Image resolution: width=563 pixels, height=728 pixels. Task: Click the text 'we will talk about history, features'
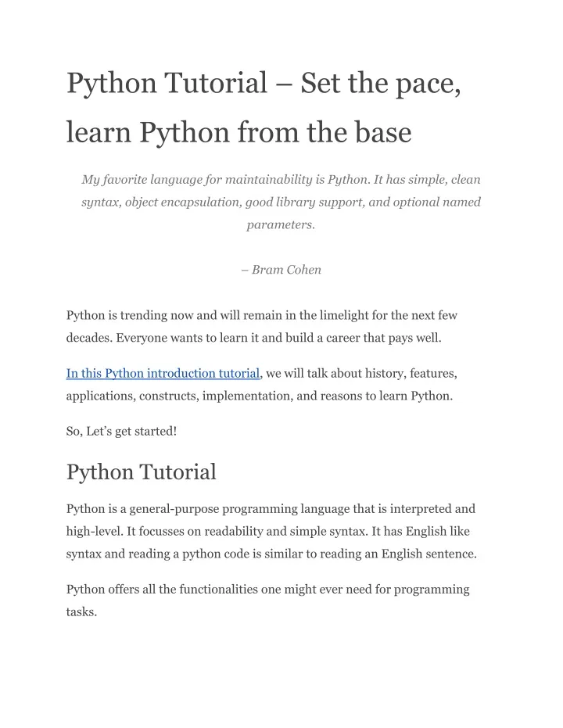coord(361,373)
